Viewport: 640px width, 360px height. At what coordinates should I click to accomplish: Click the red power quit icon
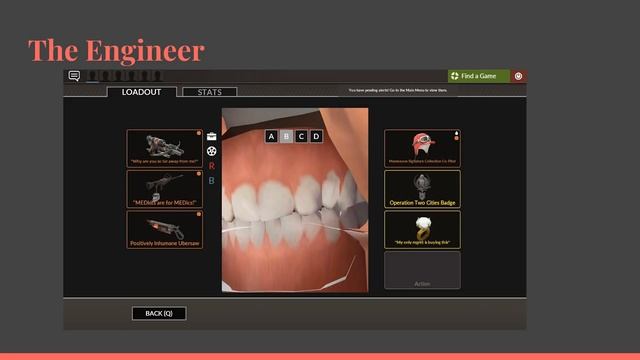[x=518, y=76]
